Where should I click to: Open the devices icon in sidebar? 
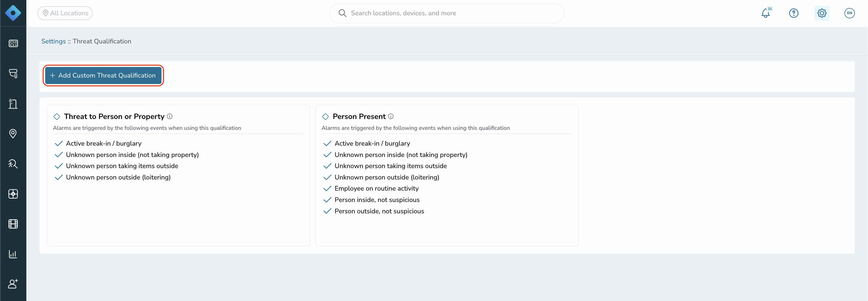coord(13,73)
